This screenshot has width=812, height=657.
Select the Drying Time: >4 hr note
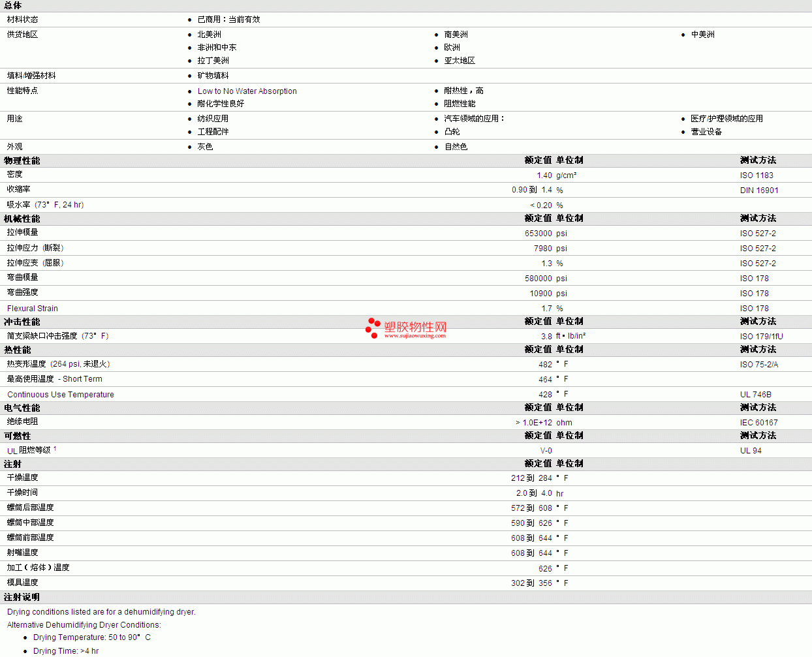coord(66,651)
